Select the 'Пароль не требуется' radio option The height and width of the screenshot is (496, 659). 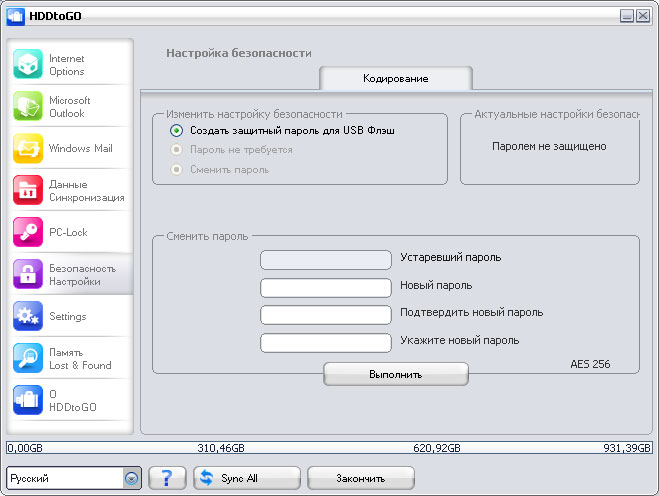pos(176,150)
